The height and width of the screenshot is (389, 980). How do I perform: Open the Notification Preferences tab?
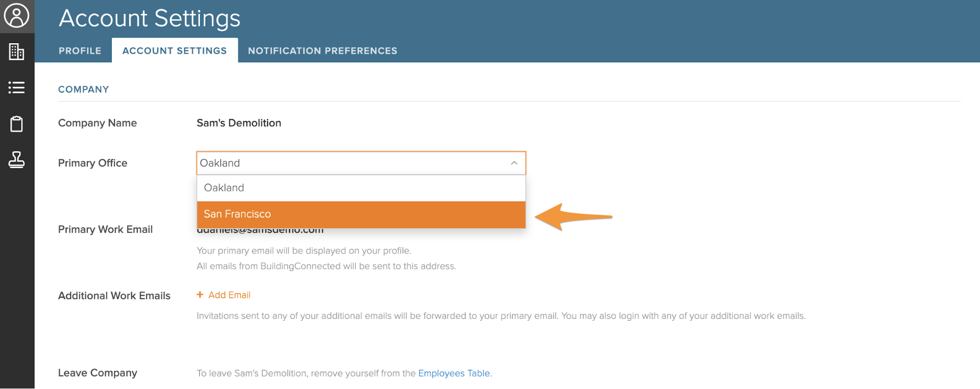pos(323,51)
